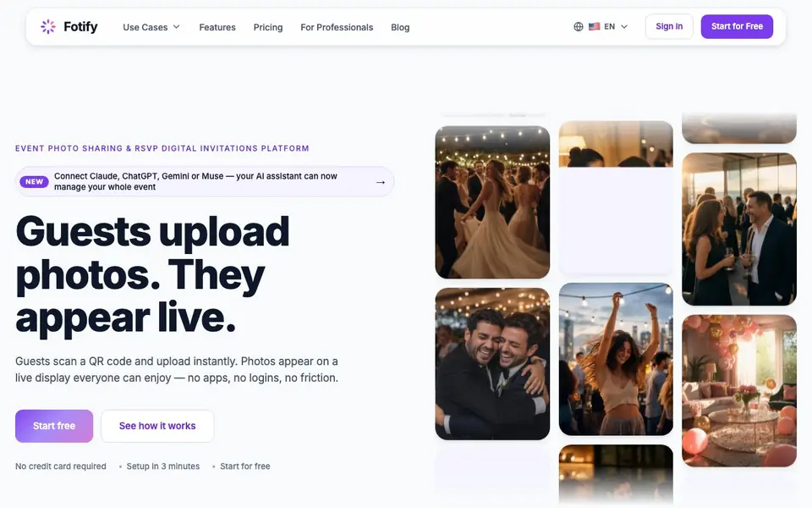812x508 pixels.
Task: Click the headline Guests upload photos
Action: tap(152, 274)
